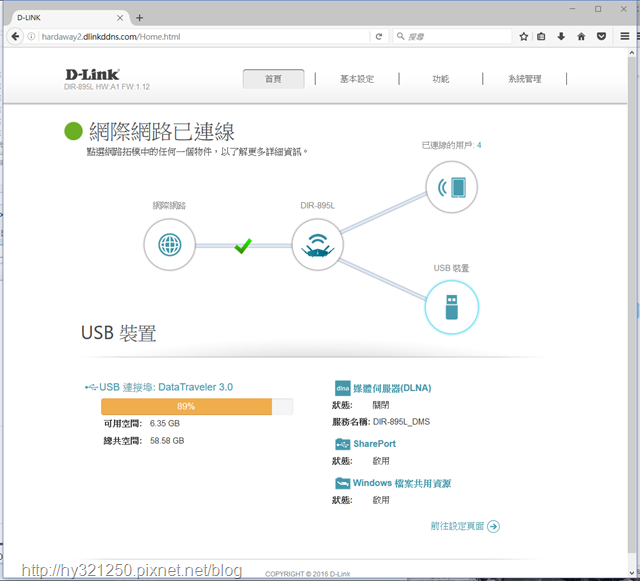Screen dimensions: 640x581
Task: Open the 功能 menu
Action: point(441,79)
